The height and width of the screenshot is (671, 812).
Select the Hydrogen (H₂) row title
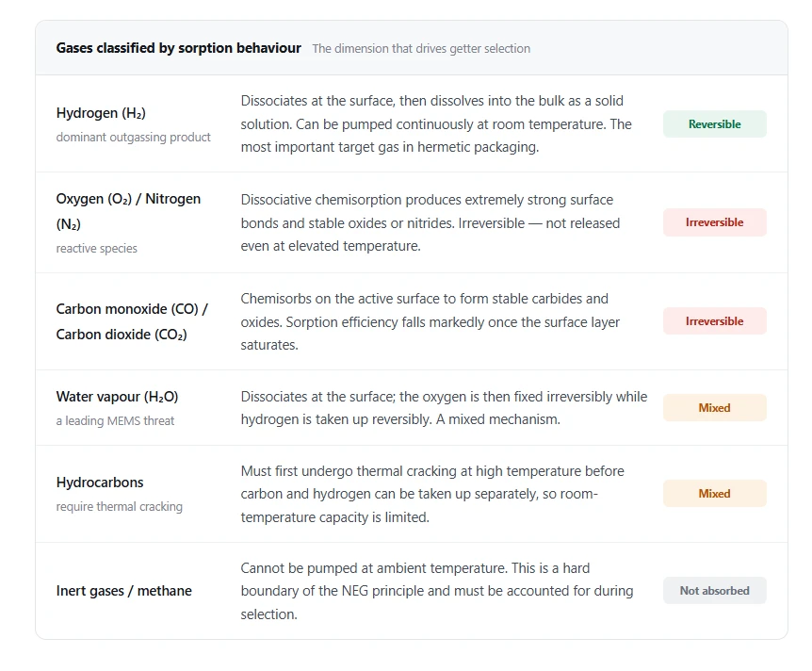(101, 113)
